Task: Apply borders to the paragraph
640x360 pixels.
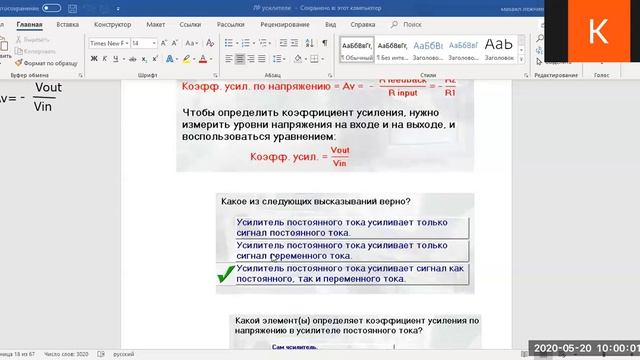Action: click(x=314, y=59)
